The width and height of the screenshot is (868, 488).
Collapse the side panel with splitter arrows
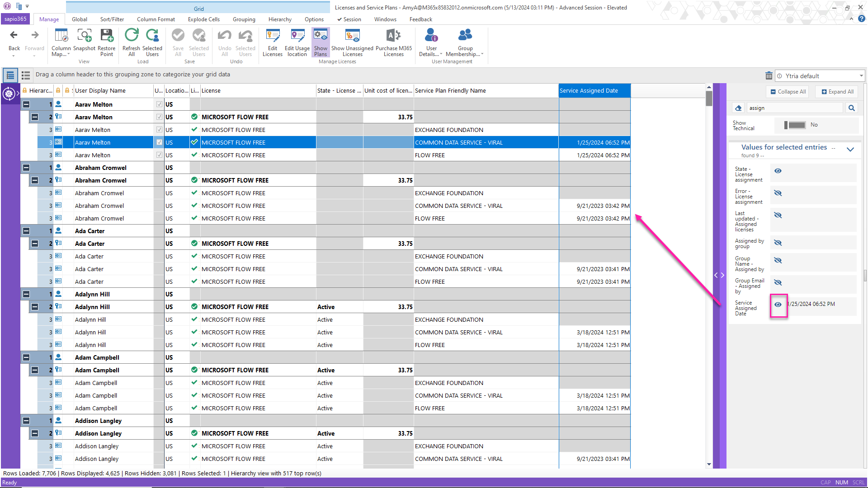pos(719,275)
